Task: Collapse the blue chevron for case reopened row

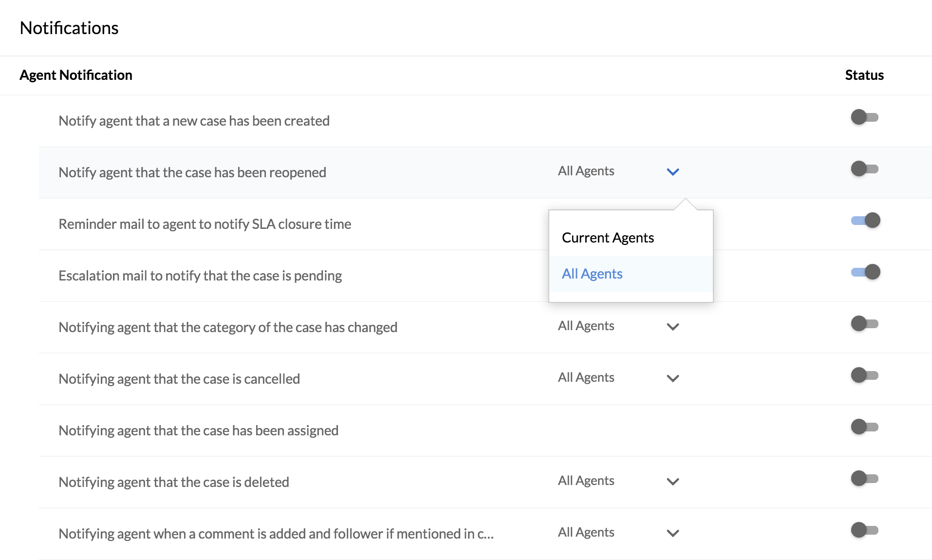Action: [673, 172]
